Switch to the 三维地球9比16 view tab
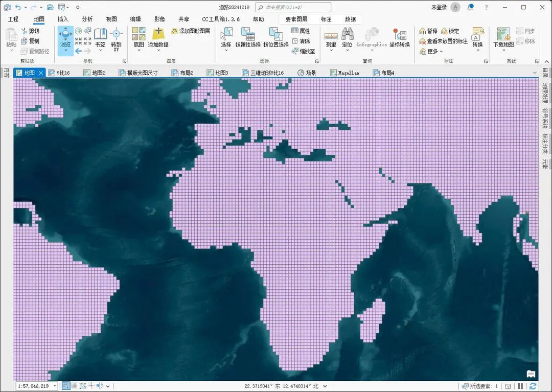 (263, 73)
